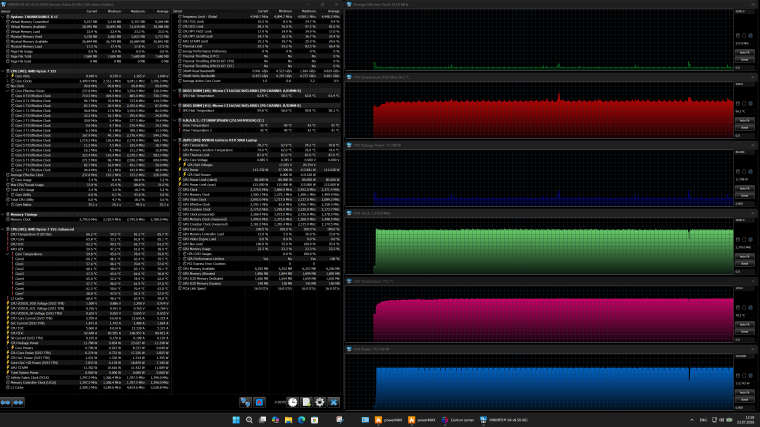
Task: Open Microsoft Store from the taskbar
Action: click(x=315, y=420)
